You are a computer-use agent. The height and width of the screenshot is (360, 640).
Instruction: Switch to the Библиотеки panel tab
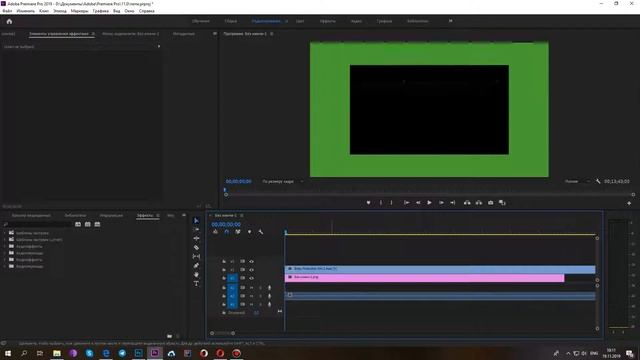tap(76, 216)
